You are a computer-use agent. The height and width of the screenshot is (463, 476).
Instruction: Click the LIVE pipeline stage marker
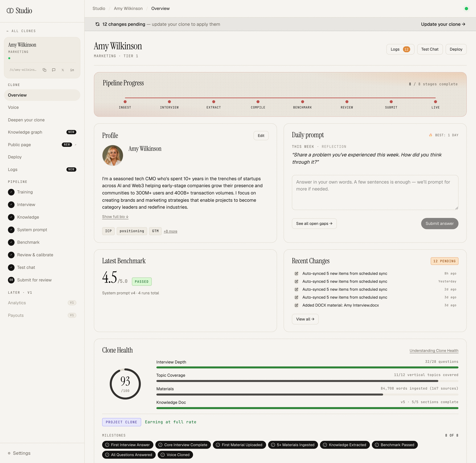point(435,102)
